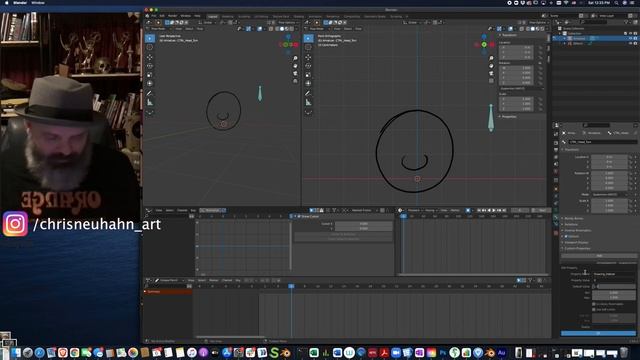Toggle the Normalize button in graph editor header
Viewport: 640px width, 360px height.
point(213,210)
